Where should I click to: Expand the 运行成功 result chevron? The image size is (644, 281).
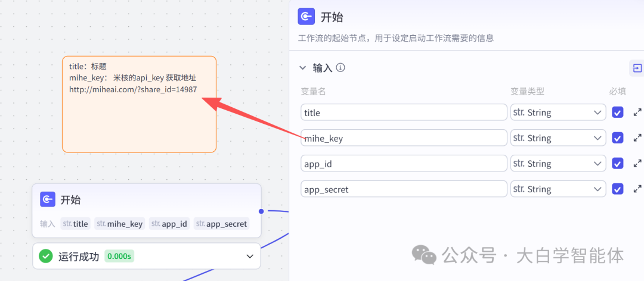[x=250, y=257]
